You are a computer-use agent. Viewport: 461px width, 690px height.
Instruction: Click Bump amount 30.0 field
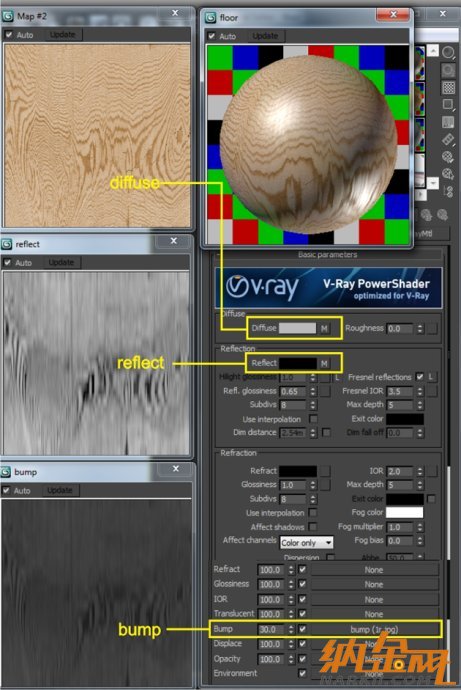coord(270,629)
